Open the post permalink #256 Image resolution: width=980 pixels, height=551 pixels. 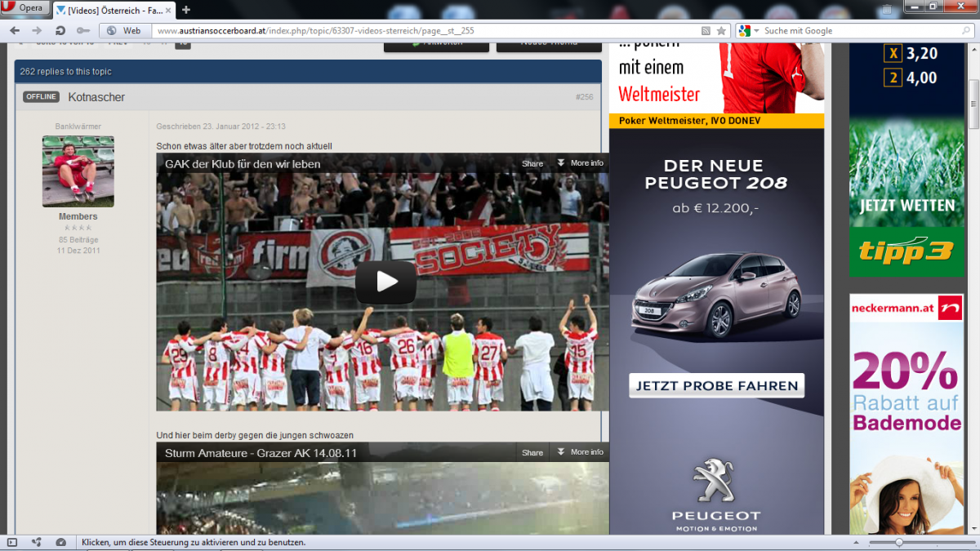point(584,97)
